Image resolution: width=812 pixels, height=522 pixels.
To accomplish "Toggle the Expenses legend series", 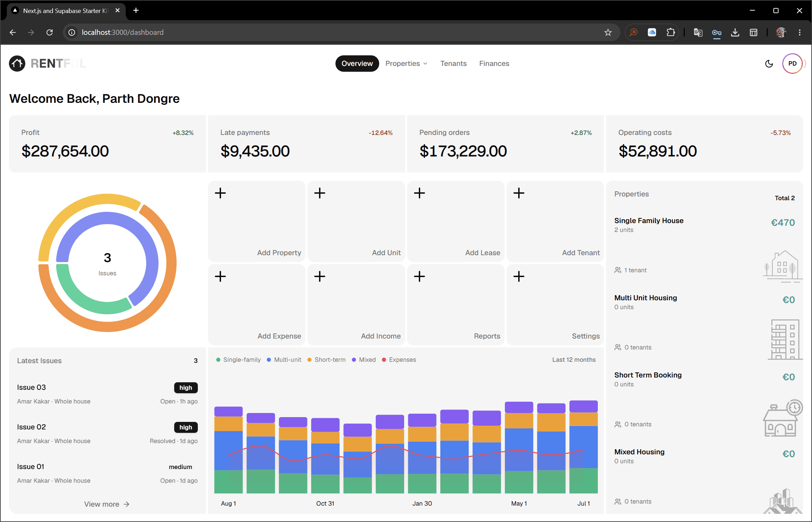I will coord(399,360).
